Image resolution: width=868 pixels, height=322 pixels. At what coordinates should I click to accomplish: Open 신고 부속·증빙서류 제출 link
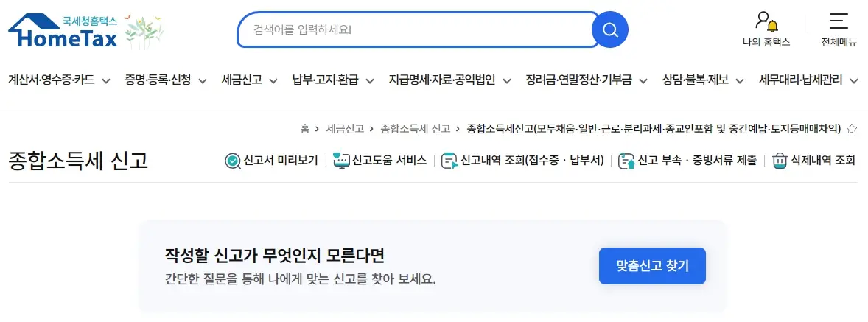pos(697,161)
